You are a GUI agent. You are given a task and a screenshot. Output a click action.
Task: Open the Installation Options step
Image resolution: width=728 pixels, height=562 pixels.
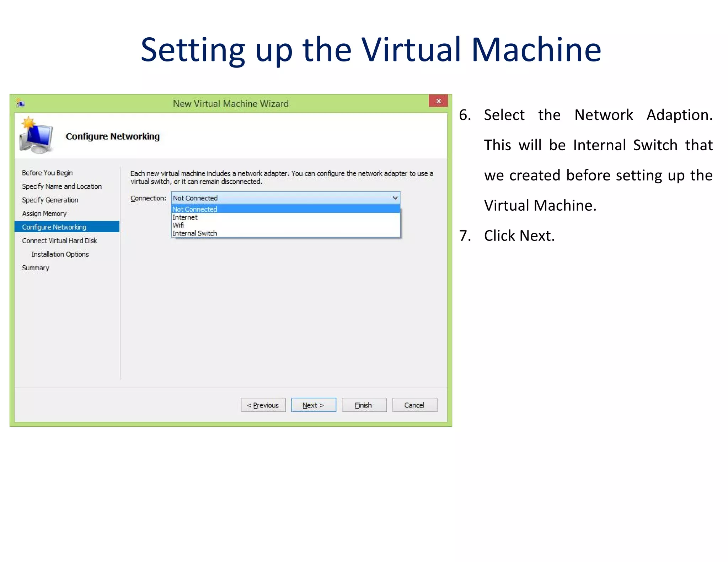(60, 254)
